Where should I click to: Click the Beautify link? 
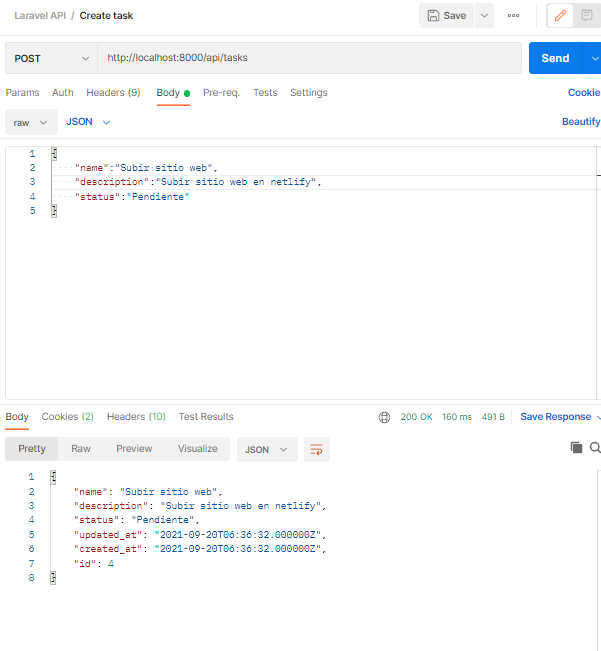(x=581, y=122)
